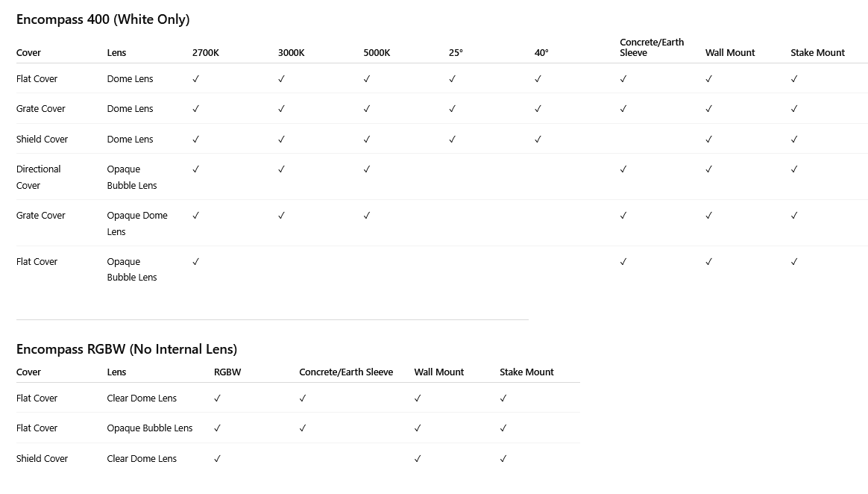Screen dimensions: 868x494
Task: Click the RGBW column header
Action: 227,372
